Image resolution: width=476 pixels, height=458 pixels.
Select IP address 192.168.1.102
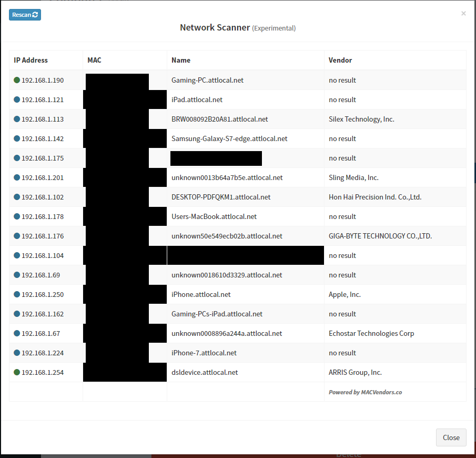coord(43,197)
